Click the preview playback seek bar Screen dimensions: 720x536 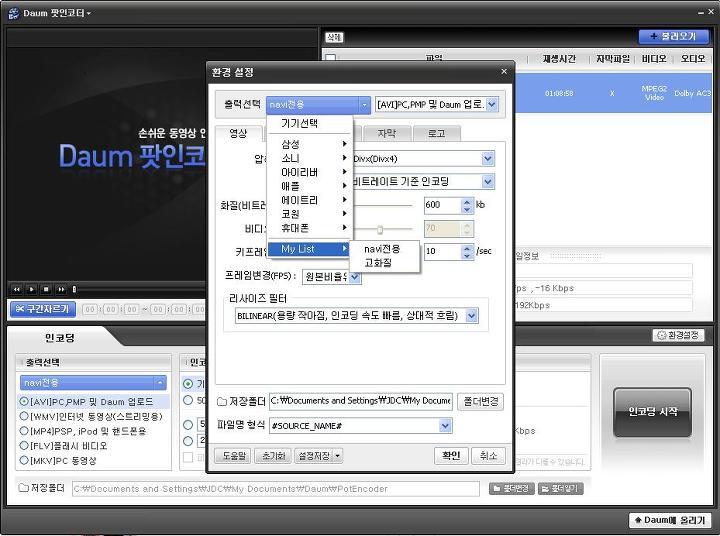pos(140,289)
